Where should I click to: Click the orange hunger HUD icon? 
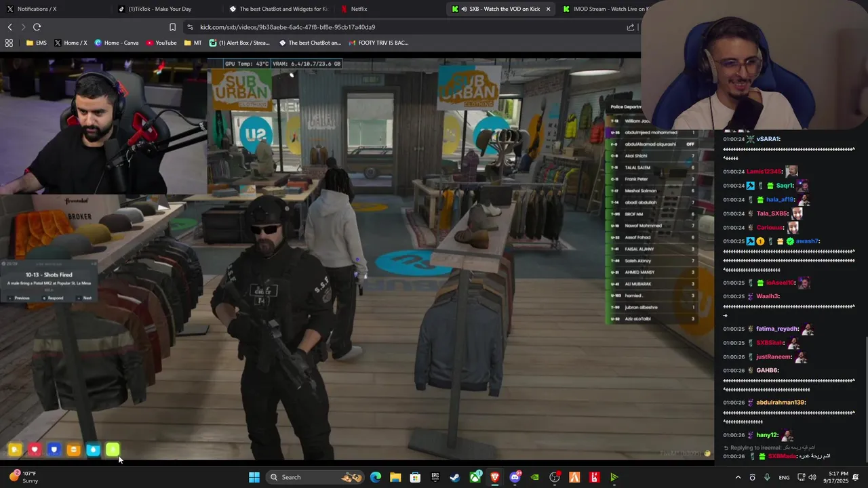pyautogui.click(x=74, y=449)
